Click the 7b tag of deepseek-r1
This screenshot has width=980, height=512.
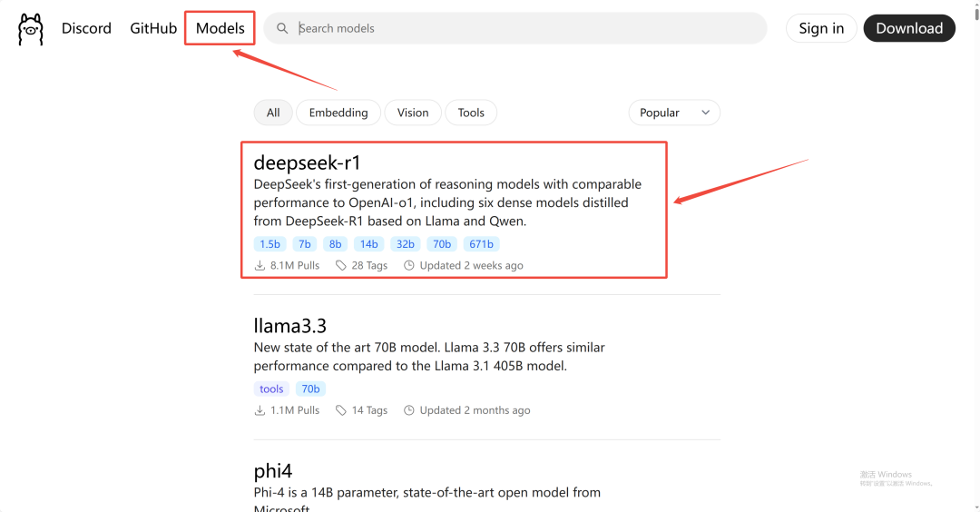point(304,244)
